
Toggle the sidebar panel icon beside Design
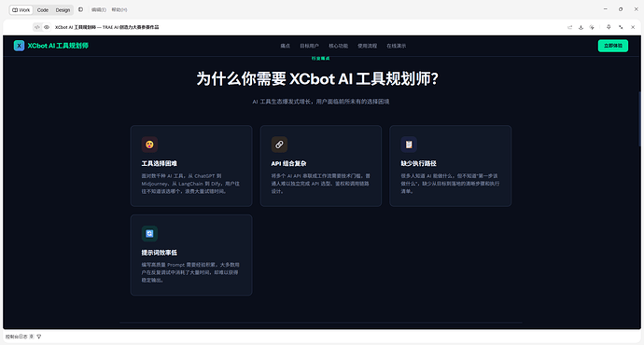[80, 9]
